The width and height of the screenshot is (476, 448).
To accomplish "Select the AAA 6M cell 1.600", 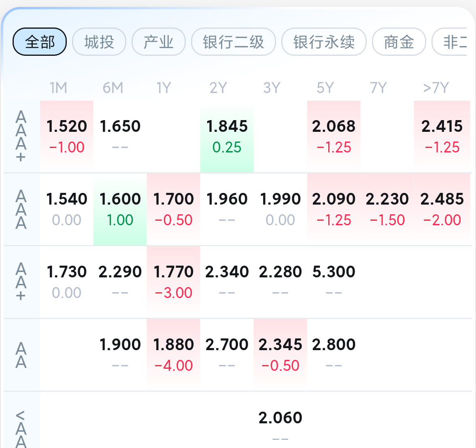I will (x=120, y=209).
